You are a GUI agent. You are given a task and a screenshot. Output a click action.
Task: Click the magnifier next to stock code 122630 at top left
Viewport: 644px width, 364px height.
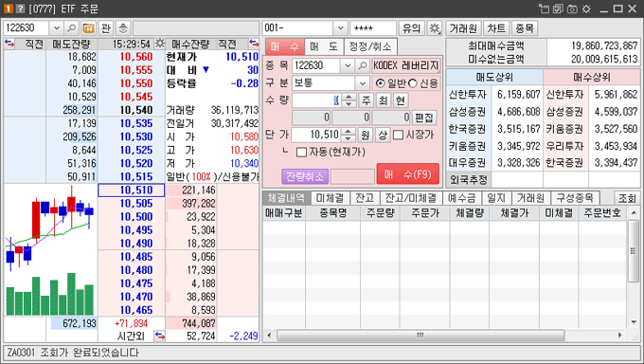click(71, 28)
